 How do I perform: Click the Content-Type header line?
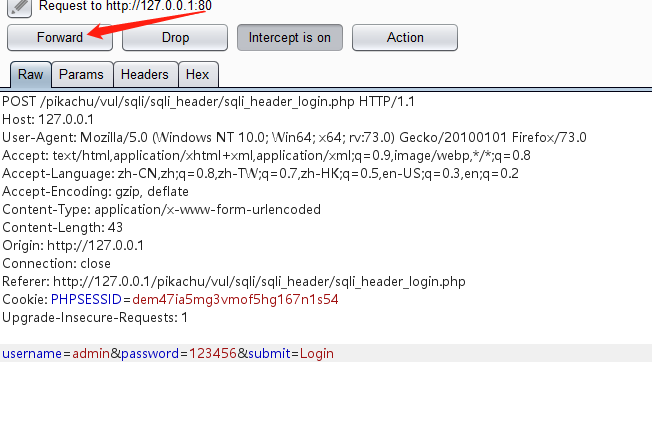[161, 209]
